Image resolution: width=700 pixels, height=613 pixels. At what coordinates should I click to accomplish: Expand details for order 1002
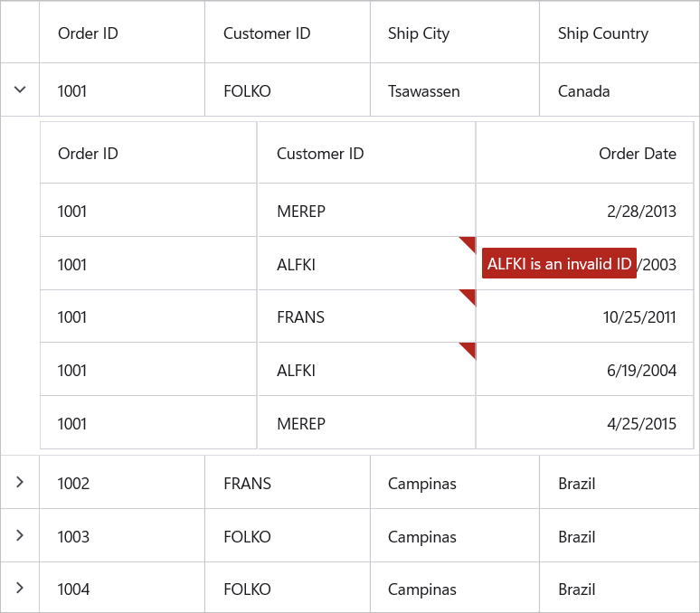pos(20,483)
